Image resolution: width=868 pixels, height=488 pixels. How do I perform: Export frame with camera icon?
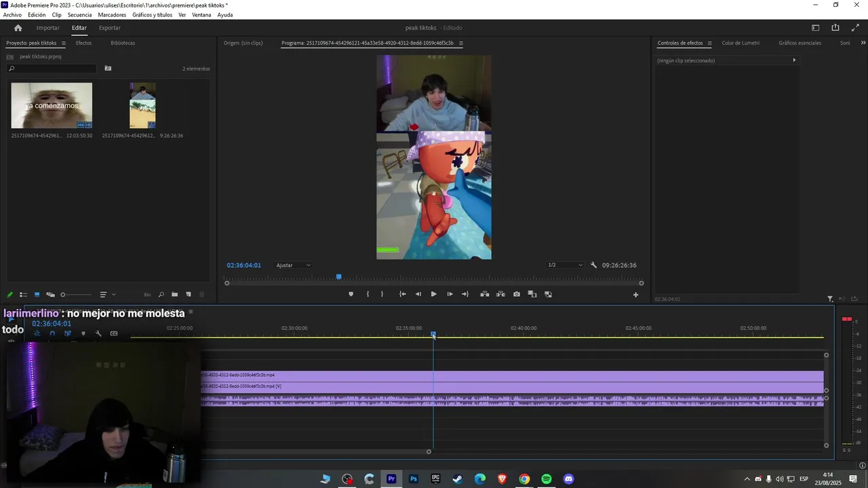click(517, 294)
